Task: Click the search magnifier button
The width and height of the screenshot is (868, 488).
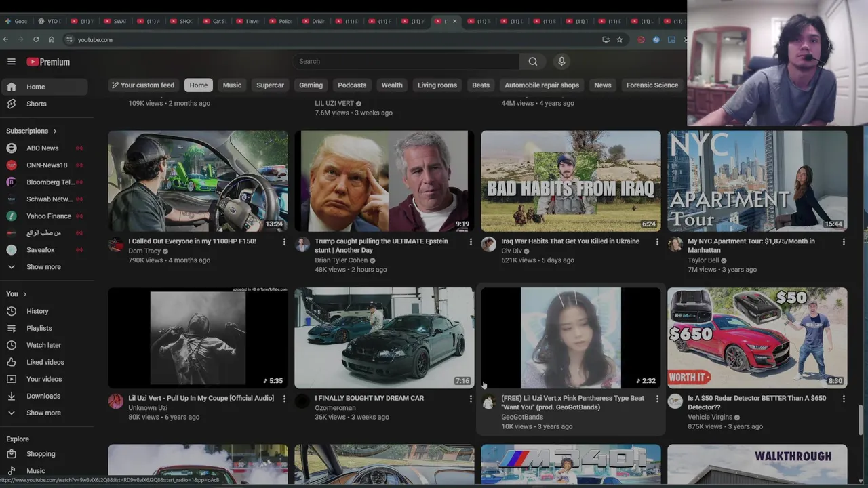Action: pos(533,61)
